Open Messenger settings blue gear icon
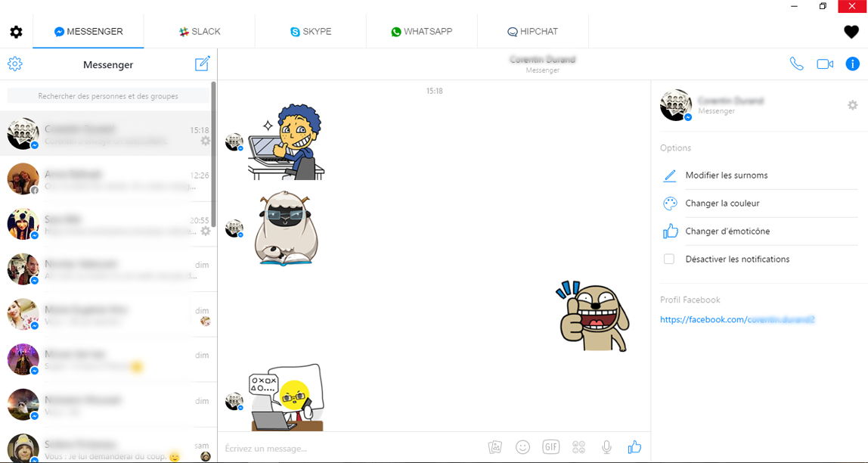Viewport: 868px width, 463px height. (x=15, y=64)
